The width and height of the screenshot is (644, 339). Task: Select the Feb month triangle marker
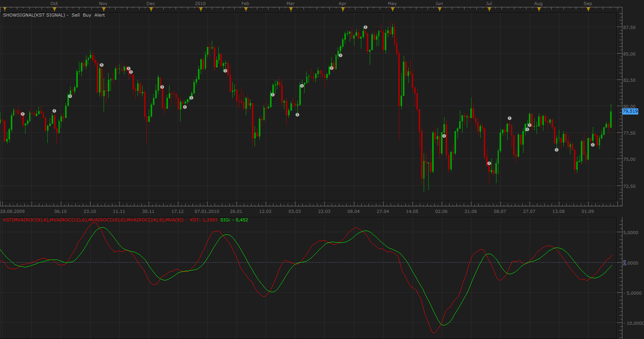point(246,10)
